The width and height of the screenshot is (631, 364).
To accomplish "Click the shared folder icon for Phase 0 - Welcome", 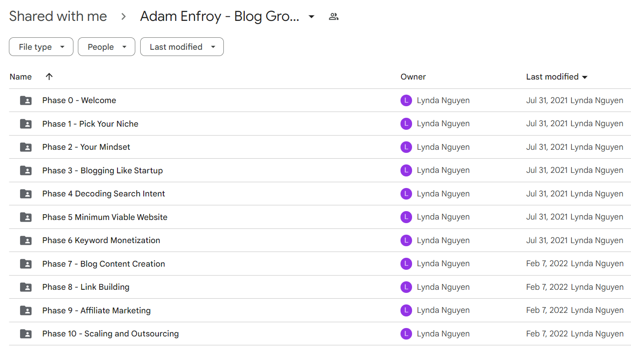I will coord(26,100).
